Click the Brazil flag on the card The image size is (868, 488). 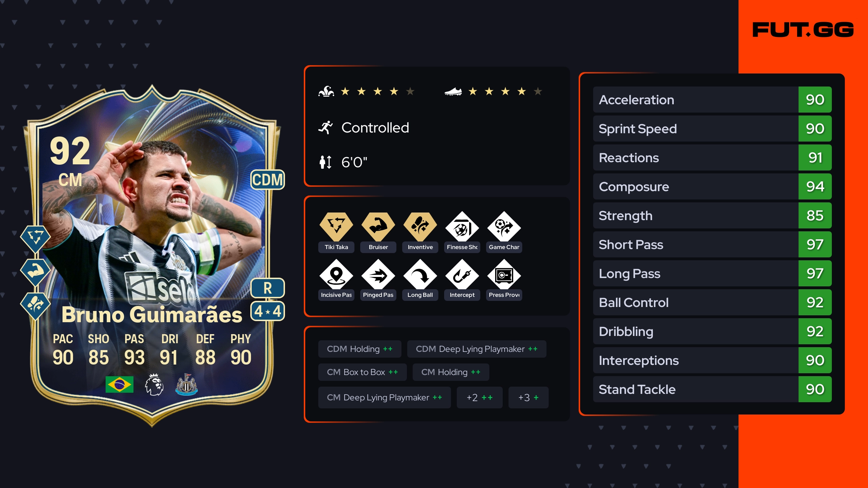[119, 384]
